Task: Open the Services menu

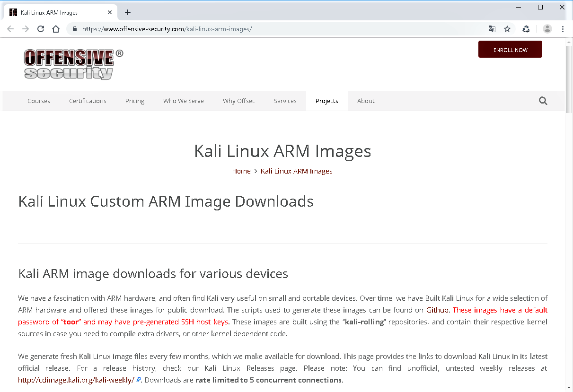Action: click(x=285, y=101)
